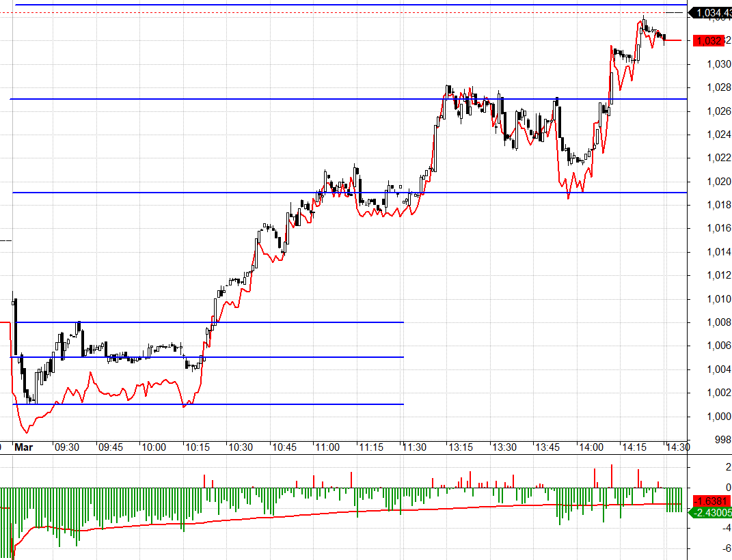
Task: Click the 11:30 time axis label
Action: 414,447
